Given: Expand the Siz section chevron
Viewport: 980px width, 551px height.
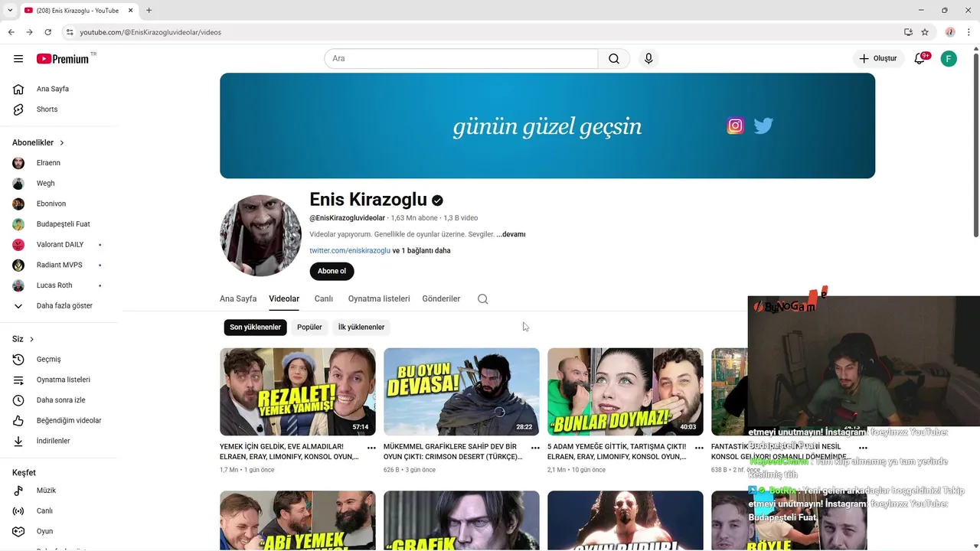Looking at the screenshot, I should (x=31, y=339).
